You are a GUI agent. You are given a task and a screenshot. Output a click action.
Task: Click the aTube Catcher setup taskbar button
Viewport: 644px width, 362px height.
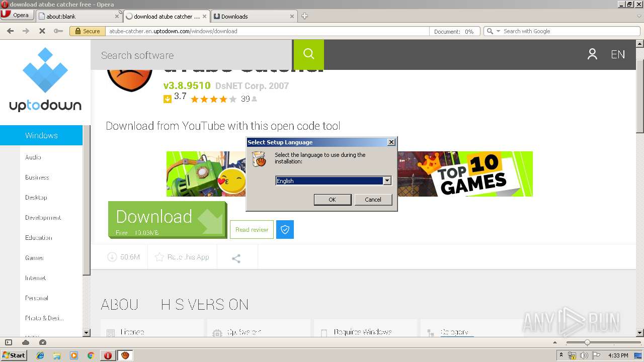[x=125, y=355]
